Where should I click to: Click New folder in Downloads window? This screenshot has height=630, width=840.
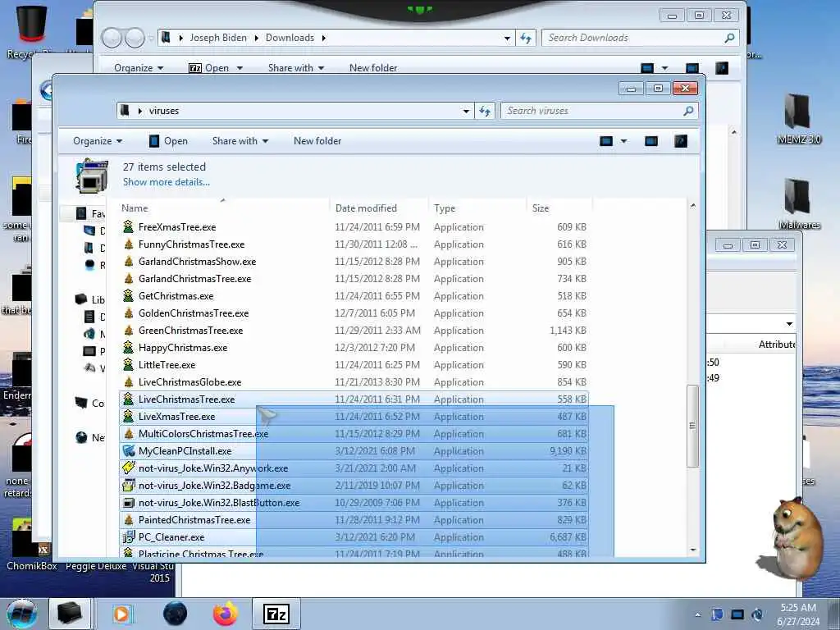(x=373, y=68)
